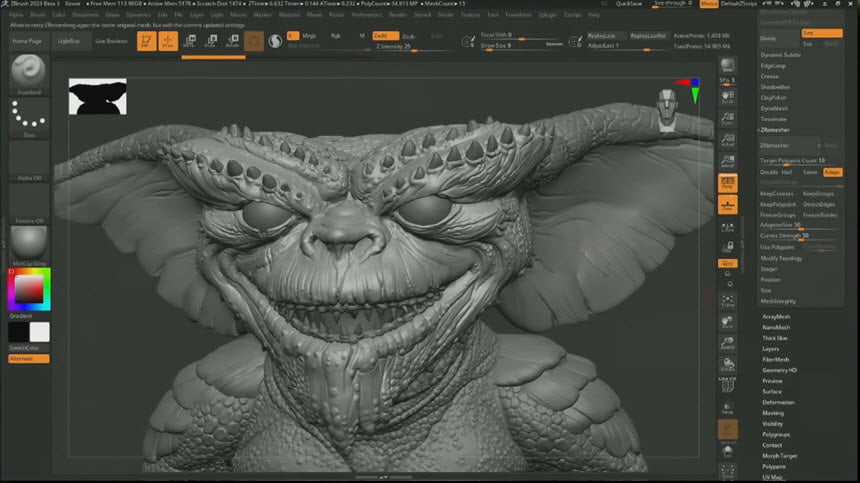Toggle the Zsub button
The width and height of the screenshot is (860, 483).
[409, 36]
